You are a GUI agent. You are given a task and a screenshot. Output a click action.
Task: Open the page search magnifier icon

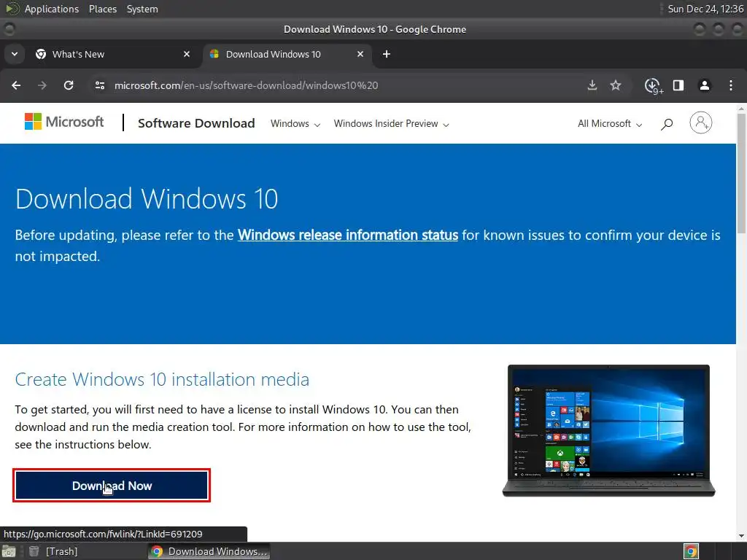tap(667, 124)
